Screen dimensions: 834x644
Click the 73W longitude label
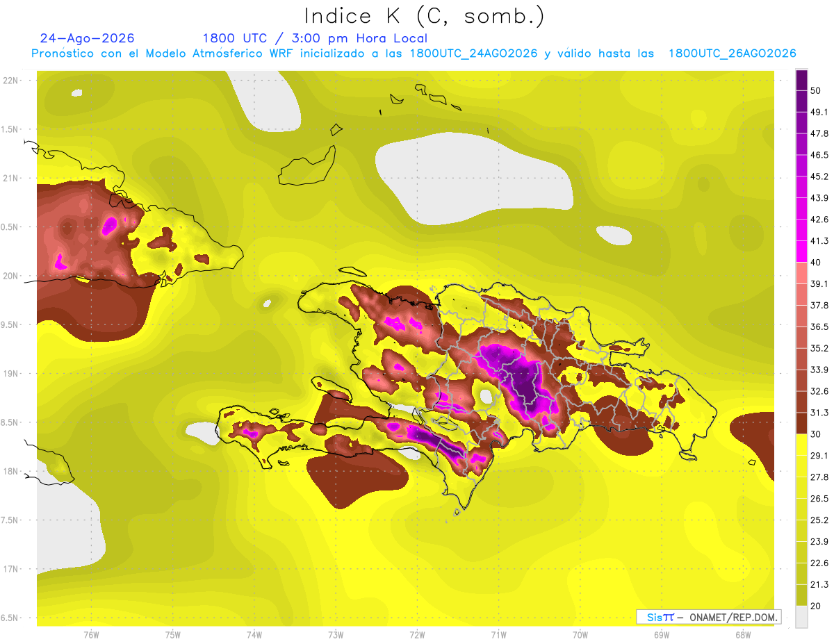click(336, 635)
